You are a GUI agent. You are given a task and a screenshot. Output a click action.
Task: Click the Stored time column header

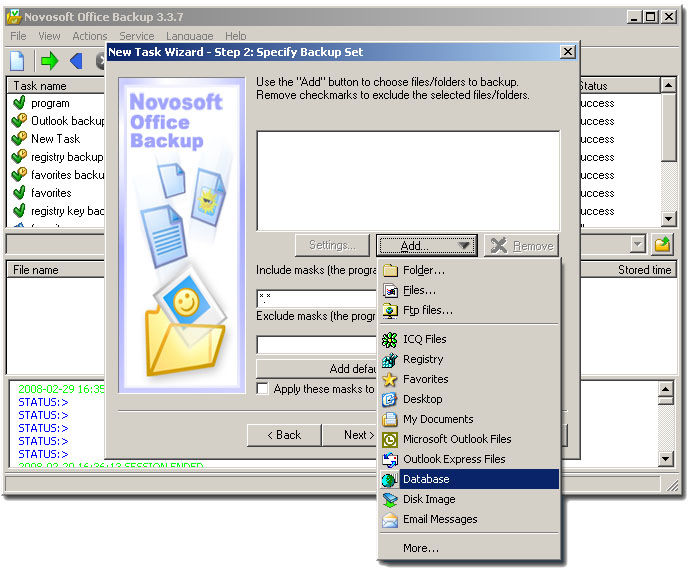(x=629, y=270)
